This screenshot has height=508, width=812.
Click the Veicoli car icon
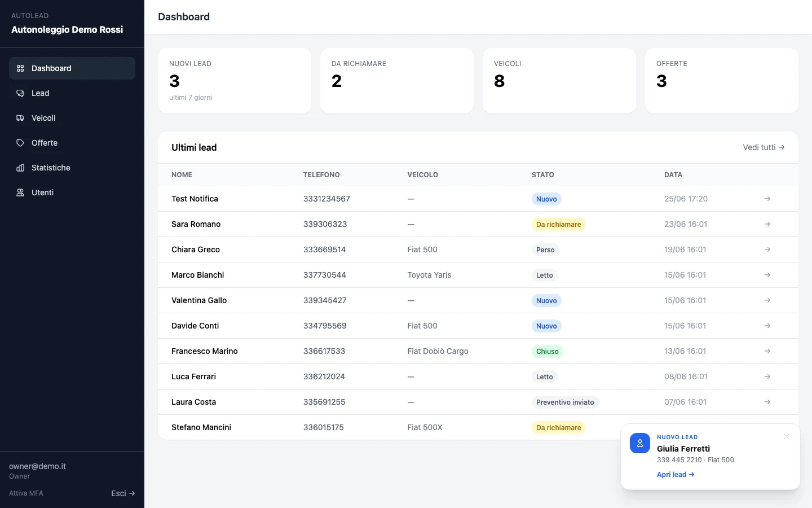point(20,118)
